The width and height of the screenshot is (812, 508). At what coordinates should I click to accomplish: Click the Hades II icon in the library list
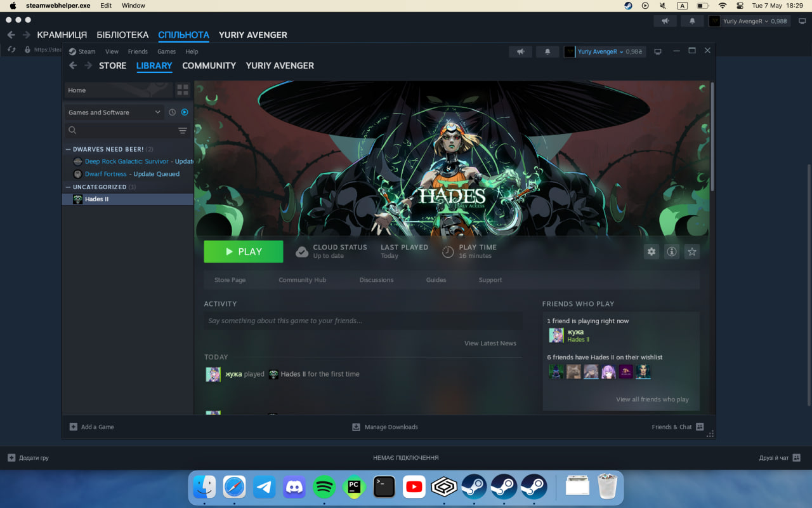77,199
